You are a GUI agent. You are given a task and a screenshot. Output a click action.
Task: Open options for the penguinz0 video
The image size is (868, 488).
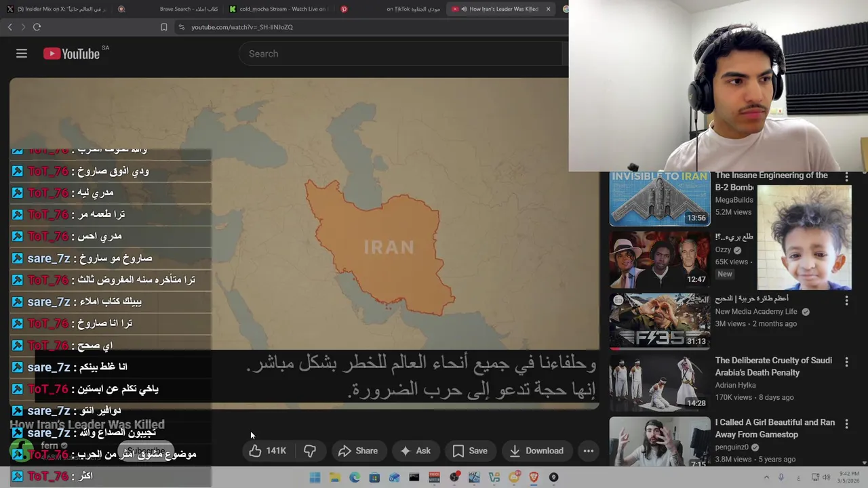846,424
